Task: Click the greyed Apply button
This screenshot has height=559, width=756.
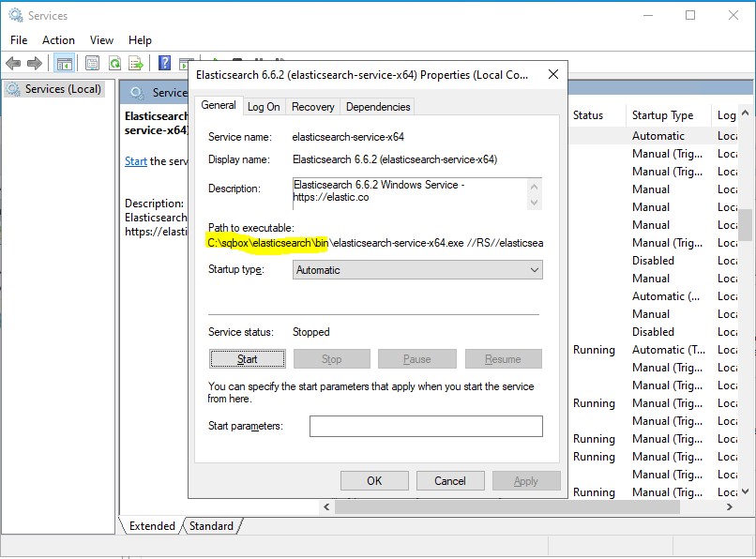Action: pos(526,481)
